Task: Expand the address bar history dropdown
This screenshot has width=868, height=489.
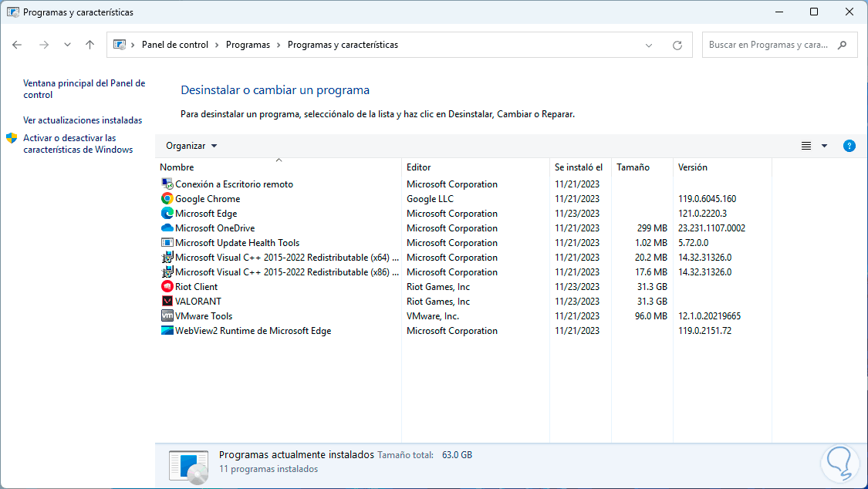Action: coord(649,46)
